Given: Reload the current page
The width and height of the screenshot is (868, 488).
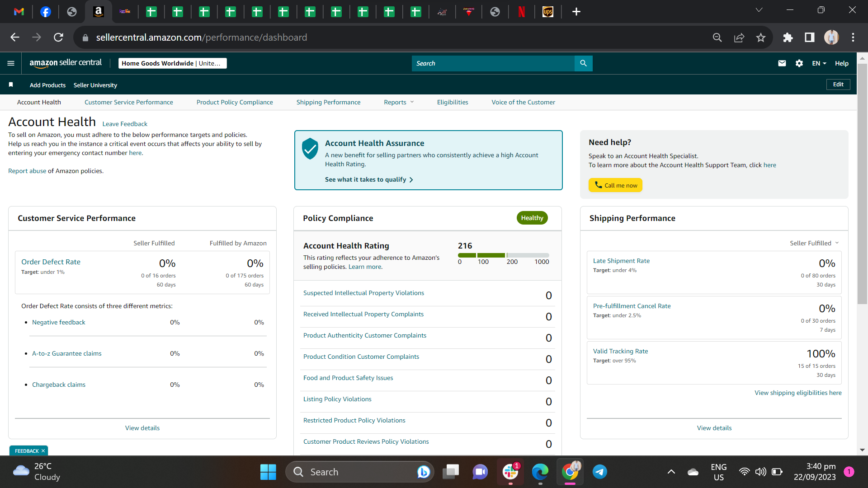Looking at the screenshot, I should click(59, 38).
